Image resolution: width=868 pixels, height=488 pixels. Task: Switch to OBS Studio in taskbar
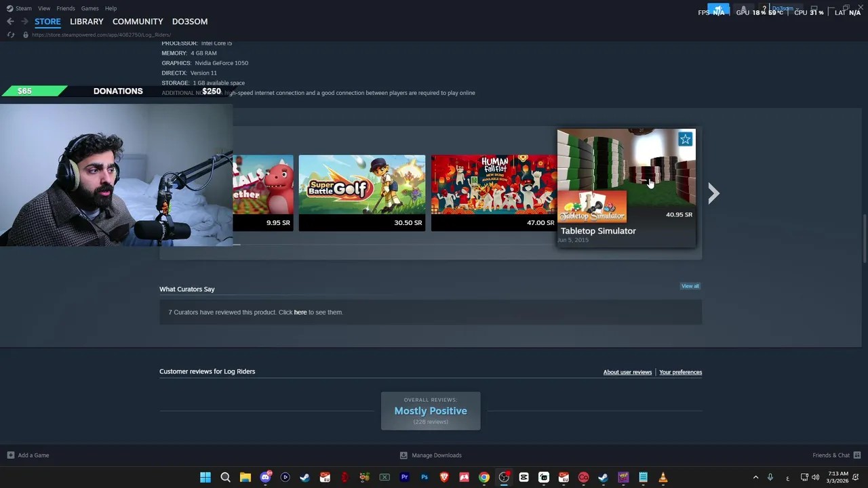(504, 478)
